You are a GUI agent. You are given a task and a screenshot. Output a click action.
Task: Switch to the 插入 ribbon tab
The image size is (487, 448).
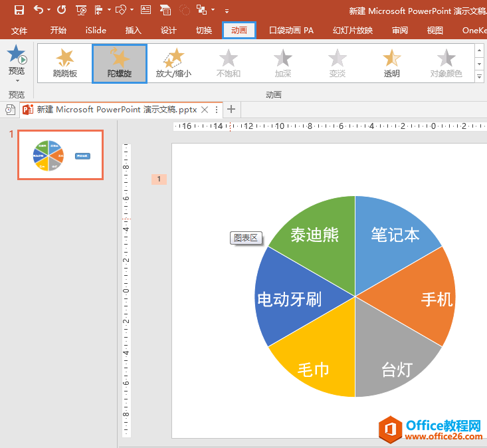(134, 31)
